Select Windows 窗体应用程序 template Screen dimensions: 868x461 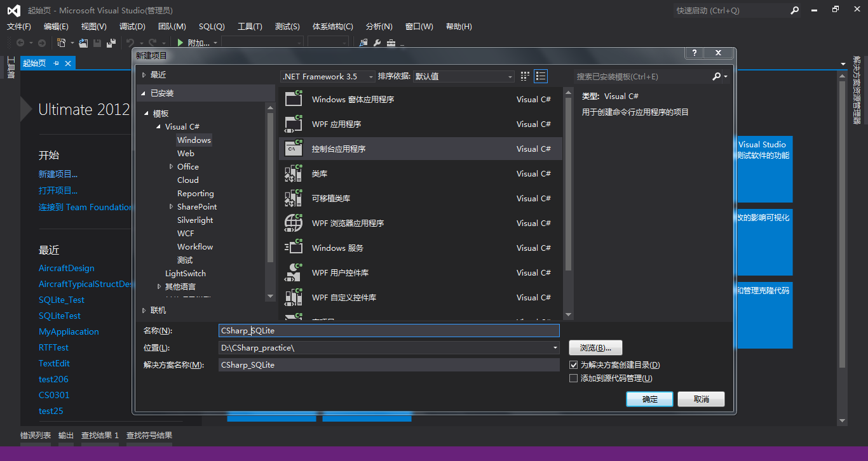[421, 99]
